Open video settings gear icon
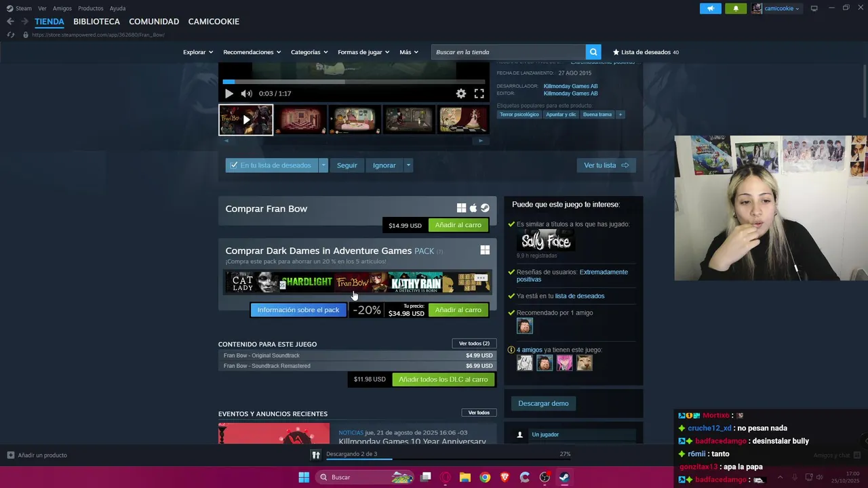Viewport: 868px width, 488px height. (x=461, y=94)
